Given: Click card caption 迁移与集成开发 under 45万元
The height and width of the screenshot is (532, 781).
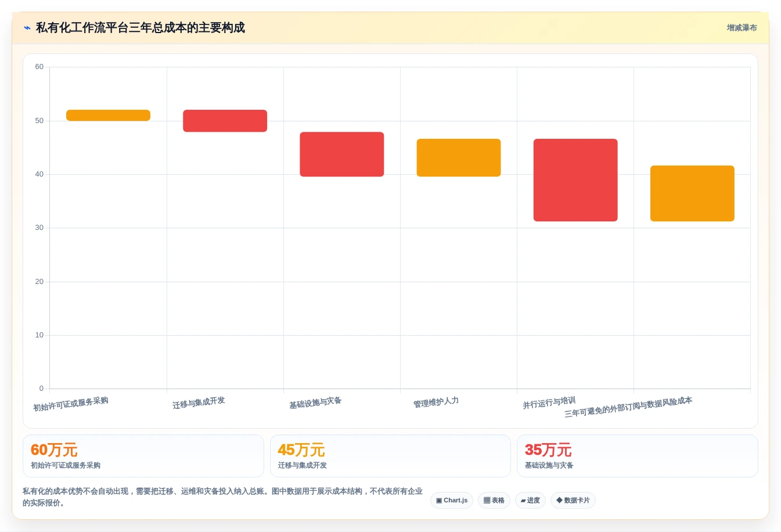Looking at the screenshot, I should [x=303, y=465].
